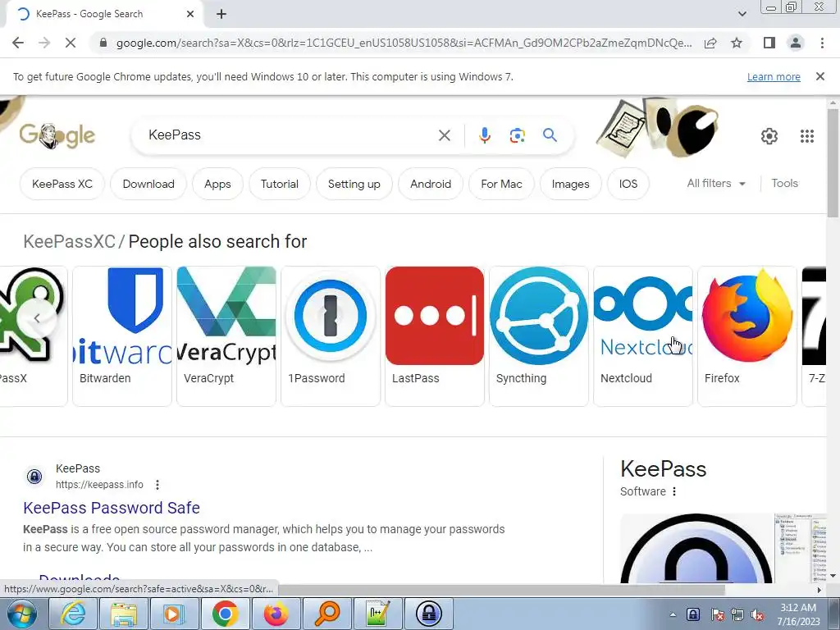Open the Windows Start menu

click(x=21, y=614)
